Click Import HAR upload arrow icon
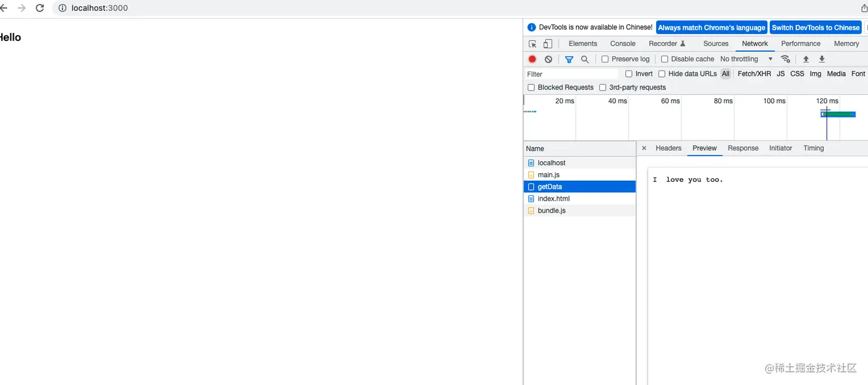868x385 pixels. pos(806,59)
